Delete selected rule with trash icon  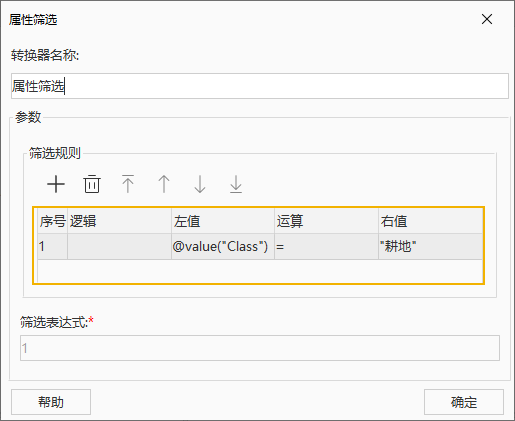click(92, 184)
